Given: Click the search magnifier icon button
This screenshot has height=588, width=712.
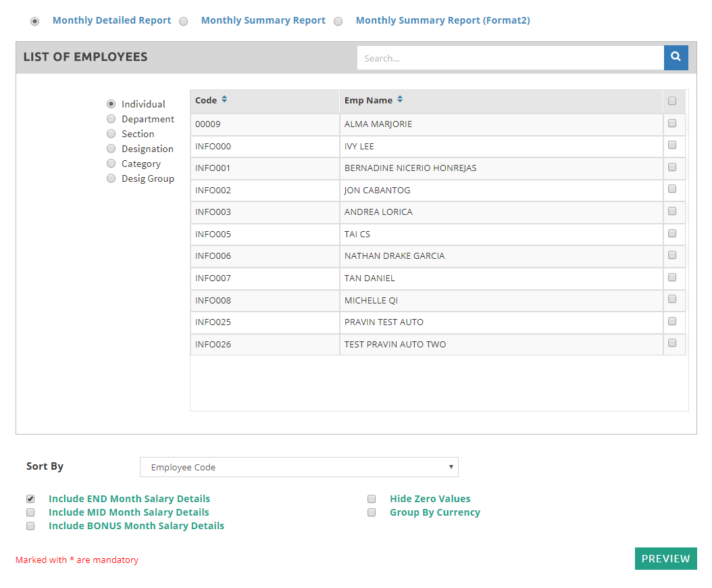Looking at the screenshot, I should click(x=676, y=58).
